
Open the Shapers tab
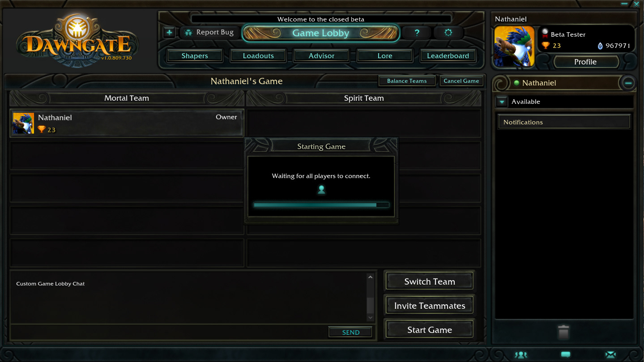[x=195, y=56]
